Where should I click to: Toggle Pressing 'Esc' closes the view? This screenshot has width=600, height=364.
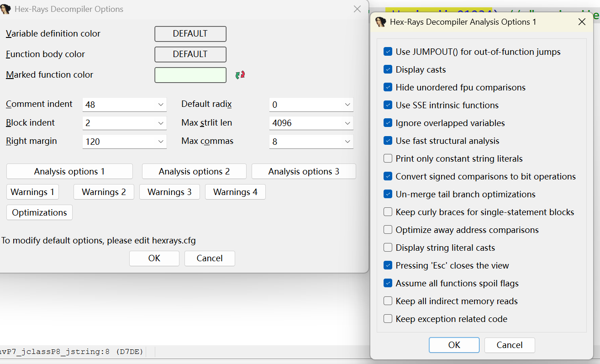[x=388, y=266]
